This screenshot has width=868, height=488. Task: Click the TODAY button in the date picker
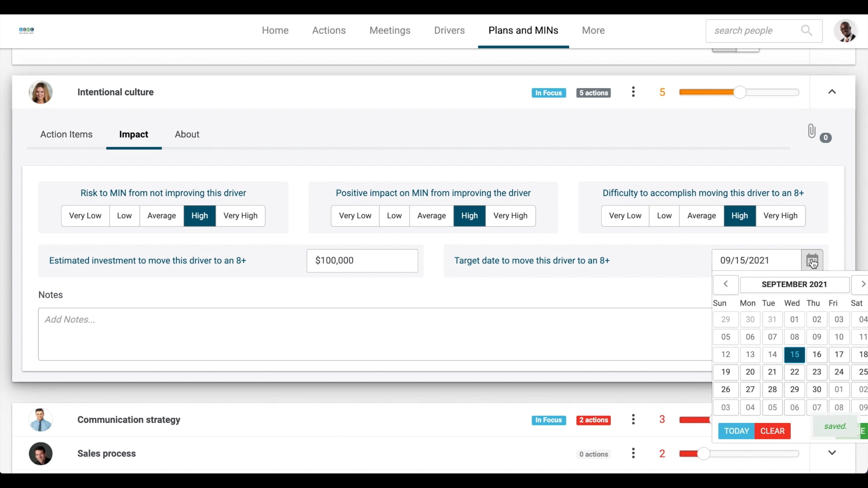[x=736, y=431]
